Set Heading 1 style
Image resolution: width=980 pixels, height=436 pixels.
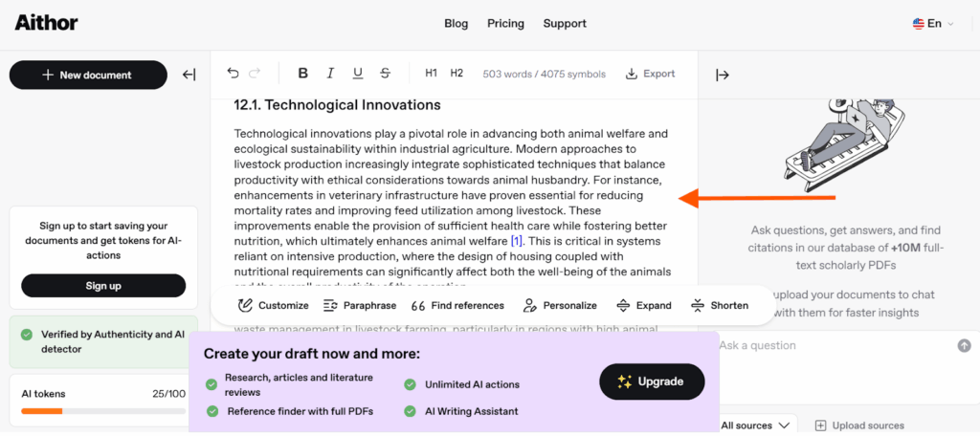click(x=432, y=74)
